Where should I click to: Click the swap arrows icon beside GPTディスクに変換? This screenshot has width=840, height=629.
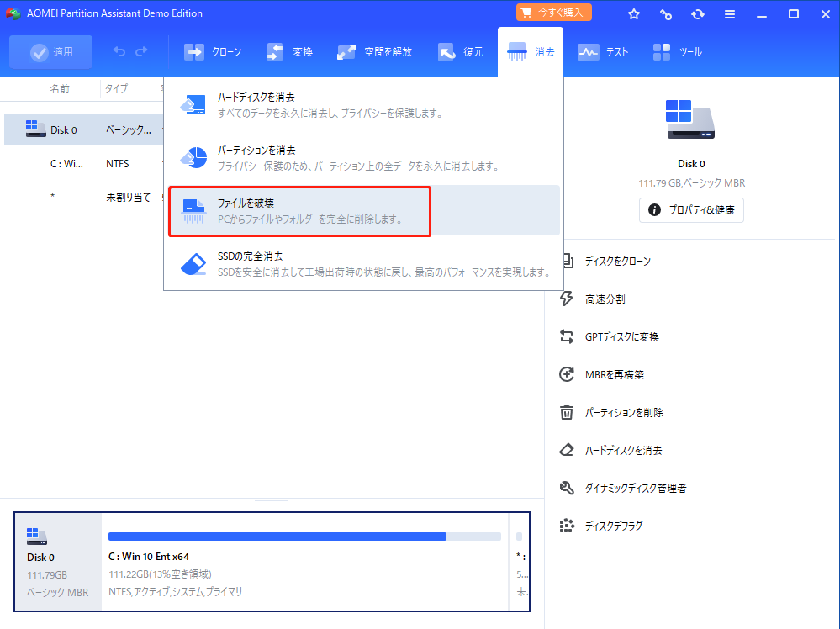[x=566, y=336]
